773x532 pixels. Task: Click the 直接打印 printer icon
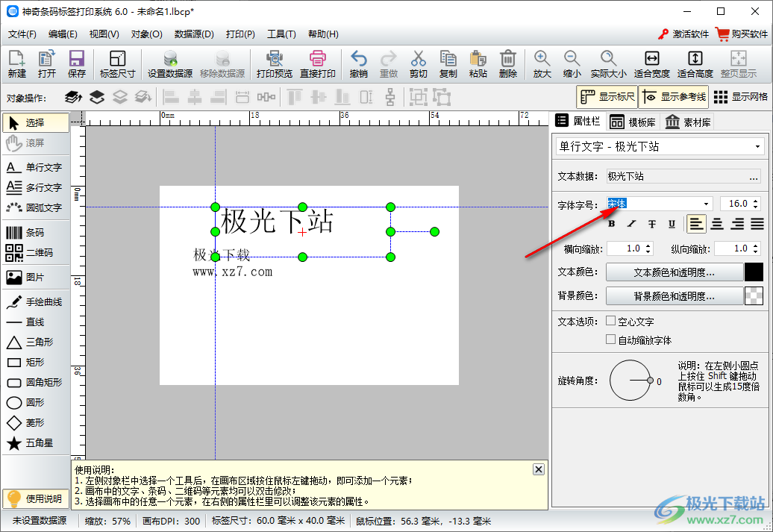(x=318, y=63)
